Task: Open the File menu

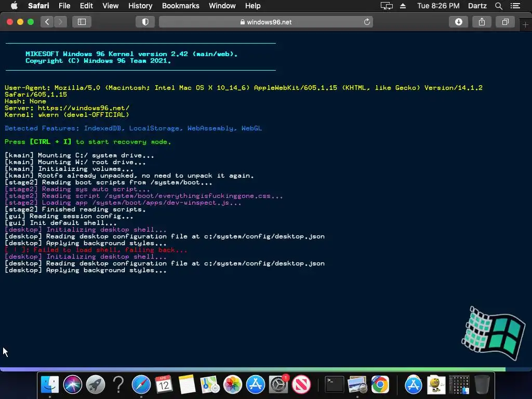Action: click(64, 6)
